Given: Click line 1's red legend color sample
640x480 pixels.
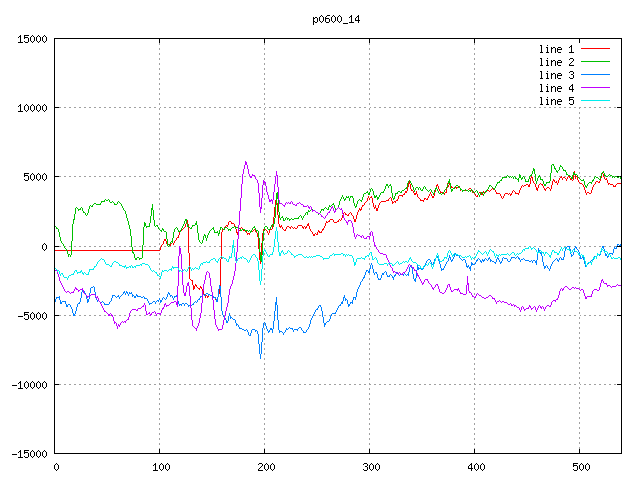Looking at the screenshot, I should 595,49.
